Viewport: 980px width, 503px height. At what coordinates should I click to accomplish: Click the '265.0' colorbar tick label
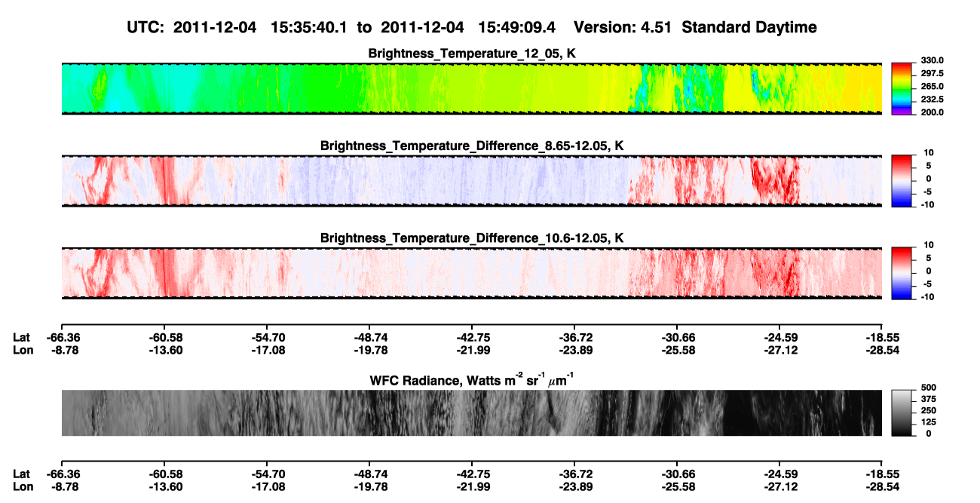[931, 86]
